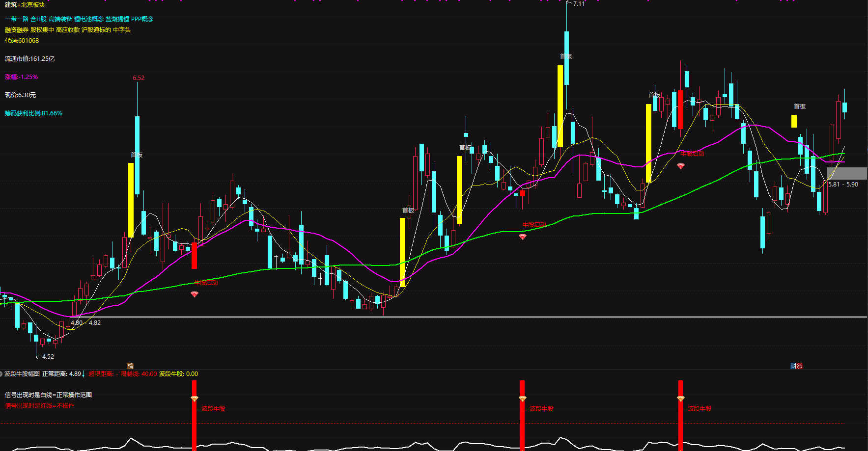
Task: Click the first red diamond 牛股启动 signal
Action: (x=195, y=294)
